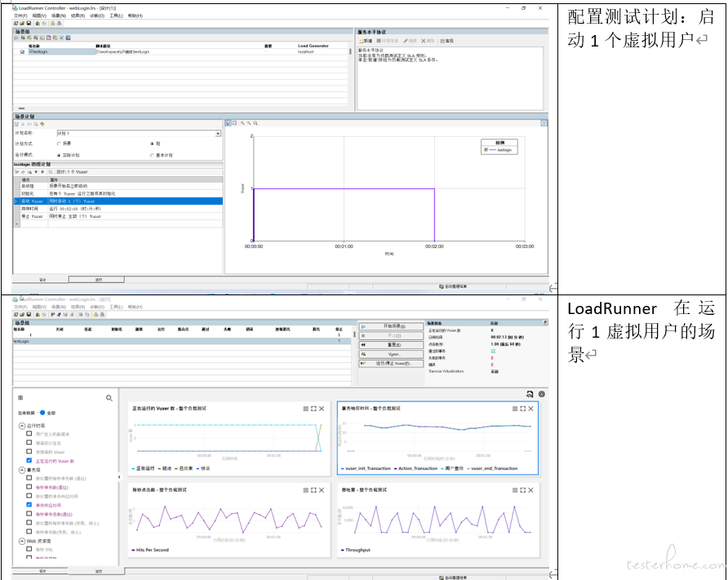The height and width of the screenshot is (580, 728).
Task: Click the dock icon on the 场景状态 panel header
Action: tap(545, 322)
